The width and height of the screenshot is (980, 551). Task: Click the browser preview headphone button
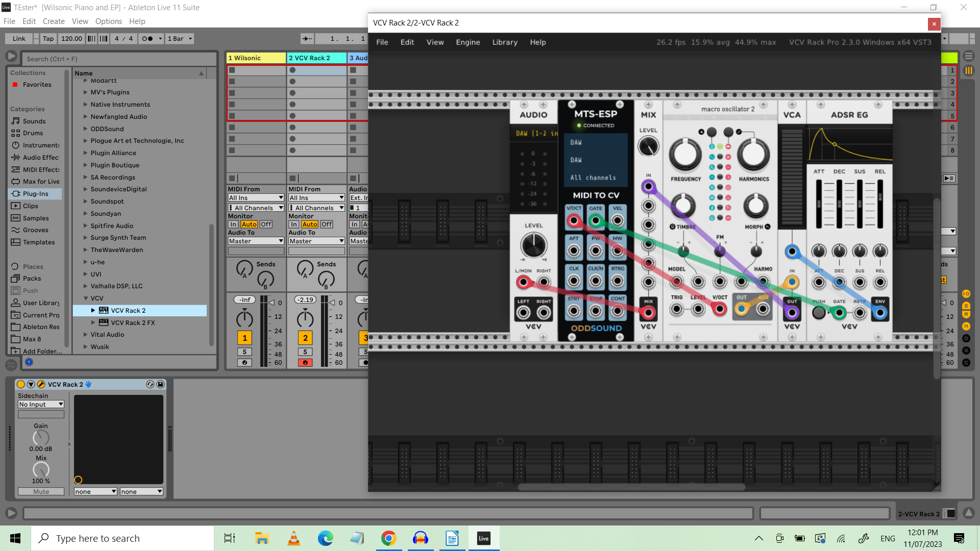tap(29, 362)
